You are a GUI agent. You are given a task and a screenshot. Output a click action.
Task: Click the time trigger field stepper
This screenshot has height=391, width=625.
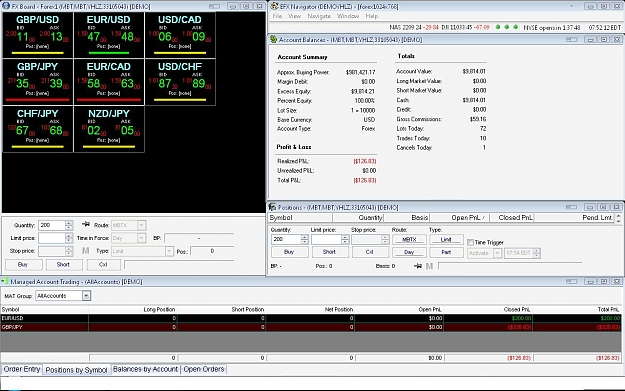coord(537,253)
